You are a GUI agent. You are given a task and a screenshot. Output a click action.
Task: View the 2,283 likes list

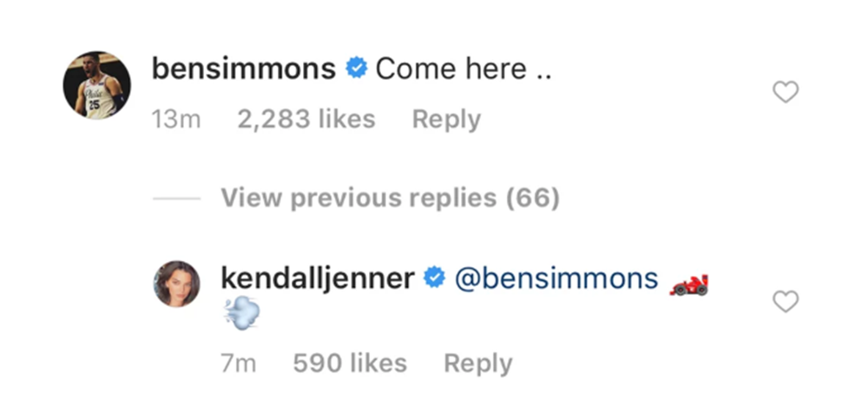[306, 119]
